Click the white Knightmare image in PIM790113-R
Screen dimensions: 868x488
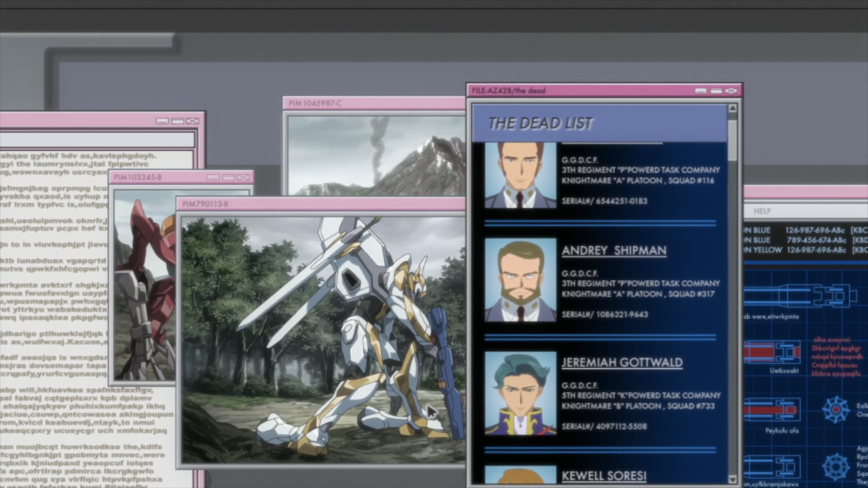tap(323, 340)
